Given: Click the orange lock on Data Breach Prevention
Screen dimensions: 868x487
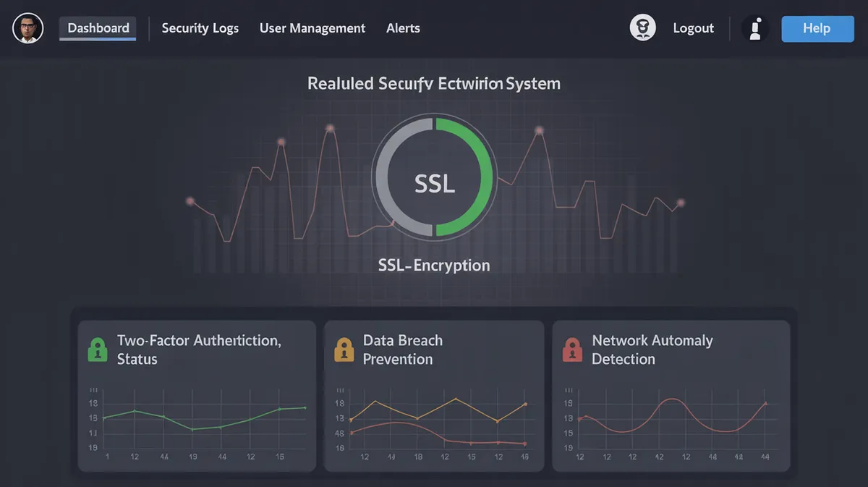Looking at the screenshot, I should point(343,350).
